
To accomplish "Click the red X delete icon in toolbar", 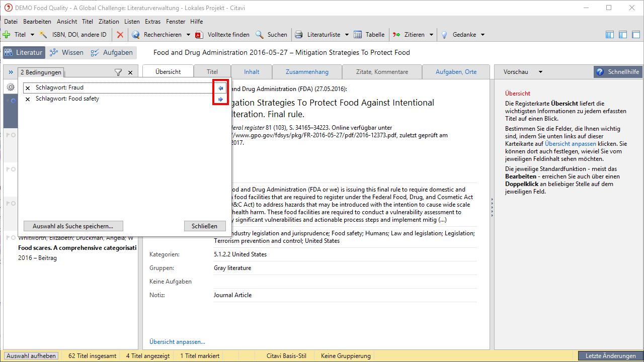I will 120,35.
